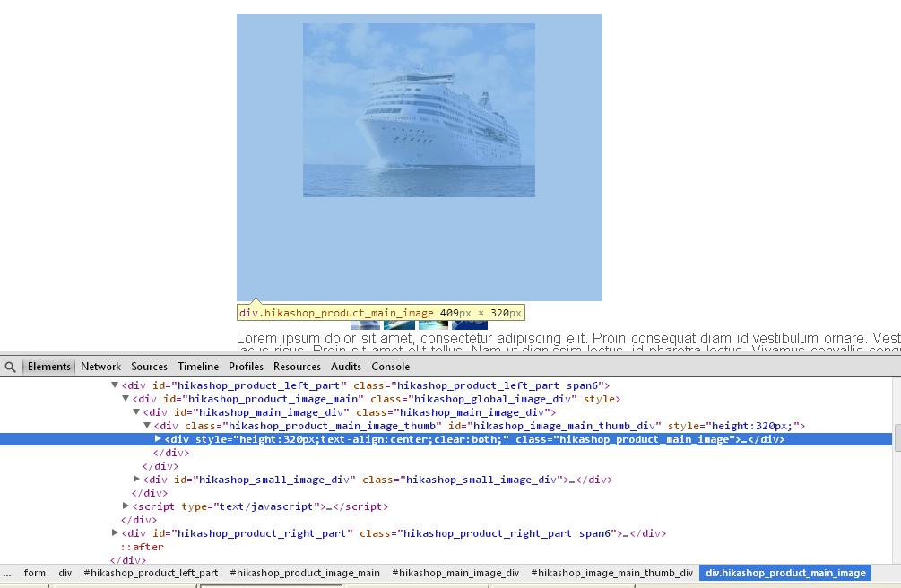Switch to the Elements tab
This screenshot has width=901, height=588.
[48, 367]
